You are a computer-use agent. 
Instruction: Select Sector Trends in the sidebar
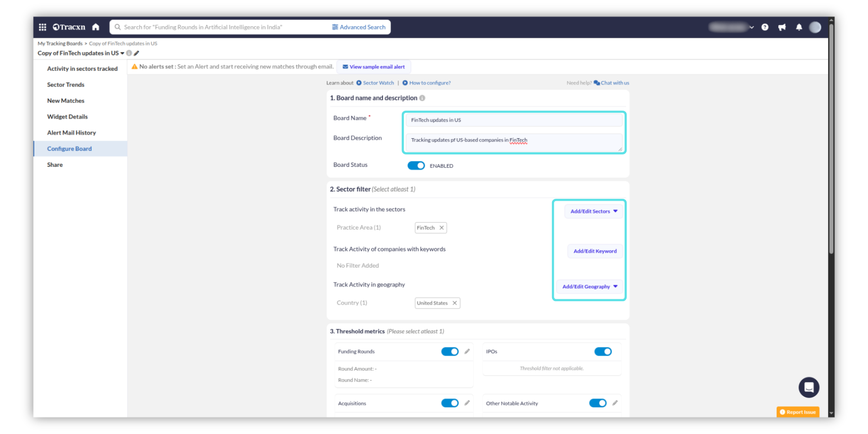(x=66, y=85)
